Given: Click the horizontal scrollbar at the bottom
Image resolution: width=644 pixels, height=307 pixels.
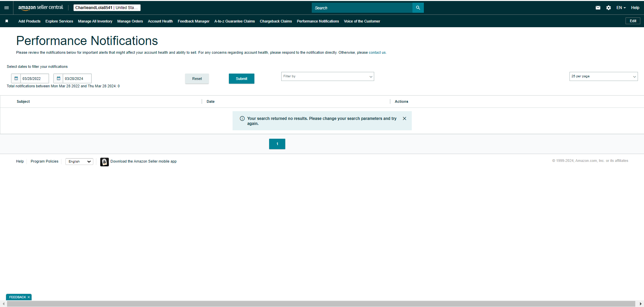Looking at the screenshot, I should (321, 304).
